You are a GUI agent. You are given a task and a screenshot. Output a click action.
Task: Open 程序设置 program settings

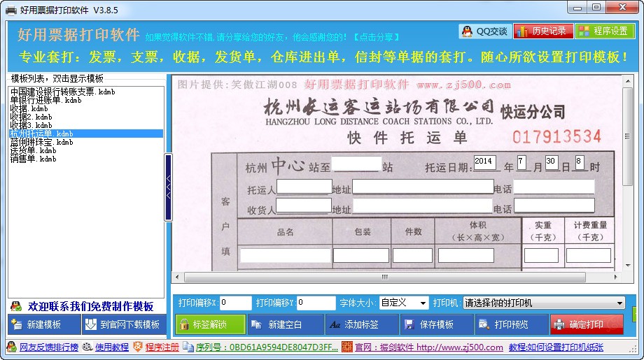point(605,31)
